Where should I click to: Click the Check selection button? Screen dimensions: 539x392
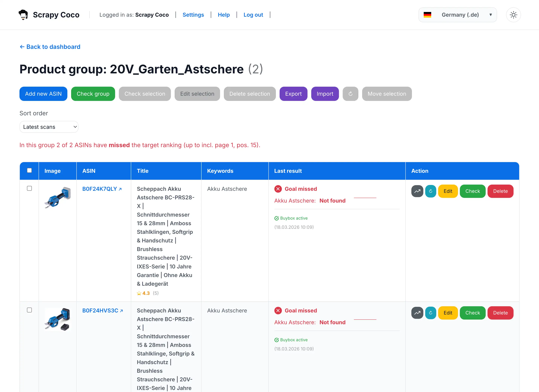tap(145, 94)
